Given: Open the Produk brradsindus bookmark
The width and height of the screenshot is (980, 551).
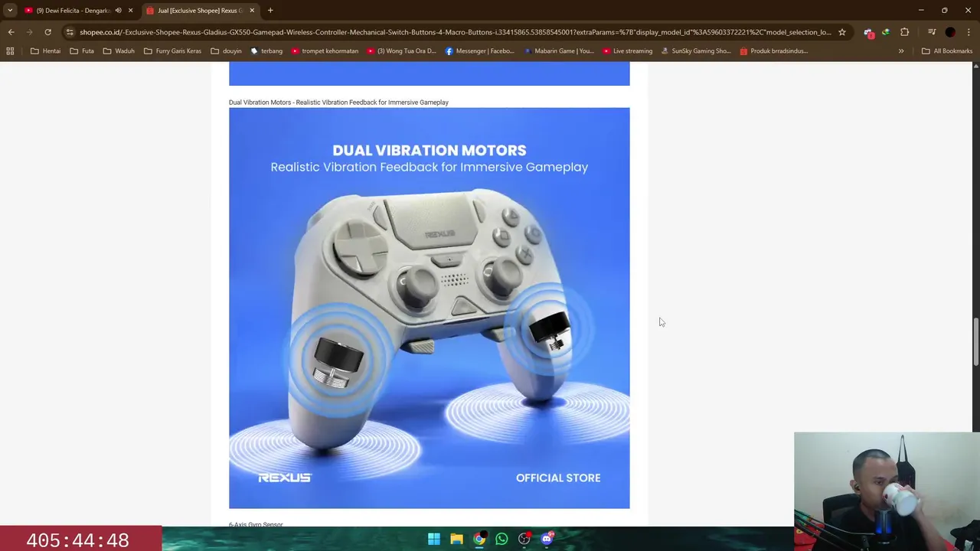Looking at the screenshot, I should (773, 51).
